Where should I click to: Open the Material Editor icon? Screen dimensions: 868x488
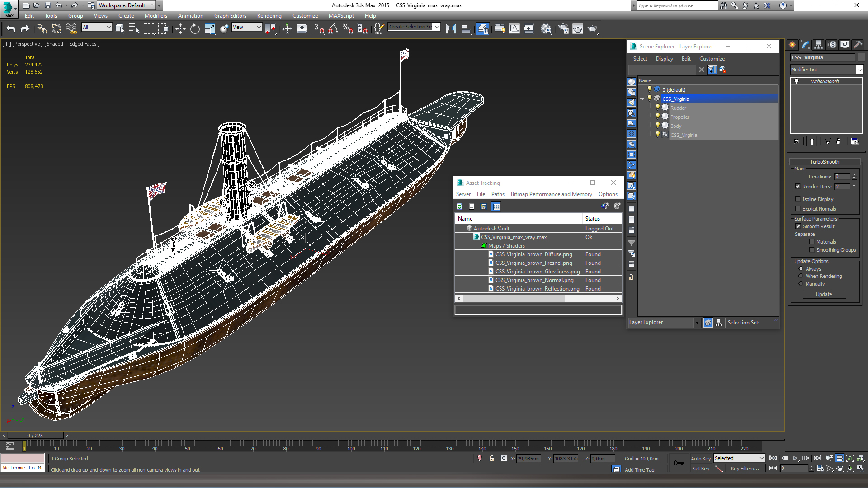tap(546, 29)
